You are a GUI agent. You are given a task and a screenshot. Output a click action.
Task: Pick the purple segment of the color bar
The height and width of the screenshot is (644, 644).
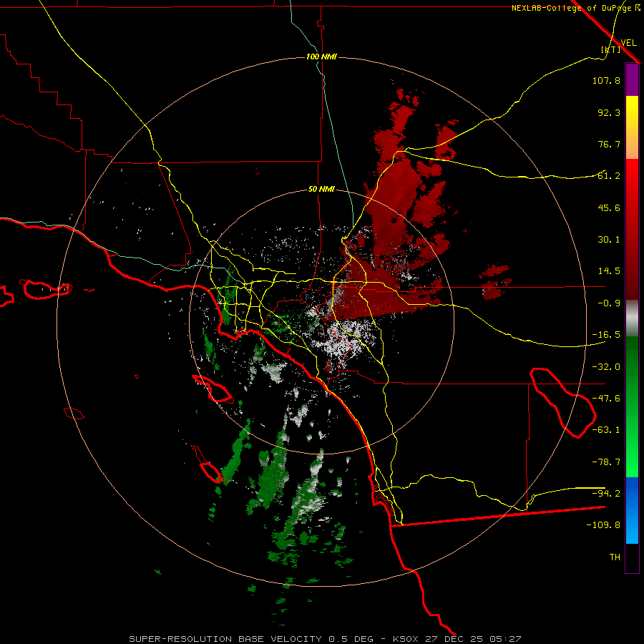(632, 79)
